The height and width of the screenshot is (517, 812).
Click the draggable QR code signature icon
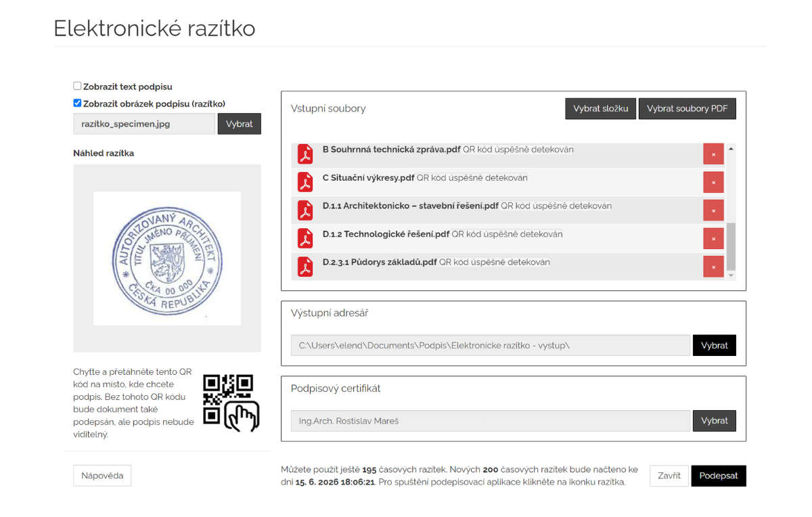(231, 403)
